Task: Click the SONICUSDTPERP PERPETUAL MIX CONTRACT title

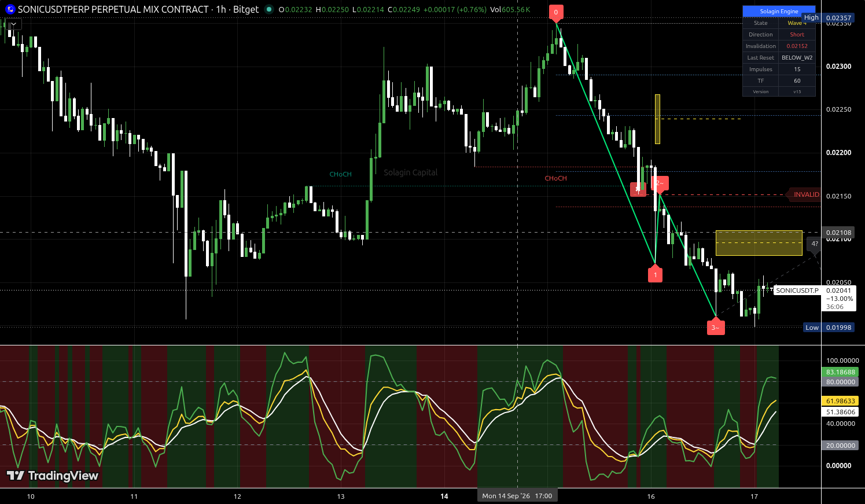Action: pyautogui.click(x=113, y=9)
